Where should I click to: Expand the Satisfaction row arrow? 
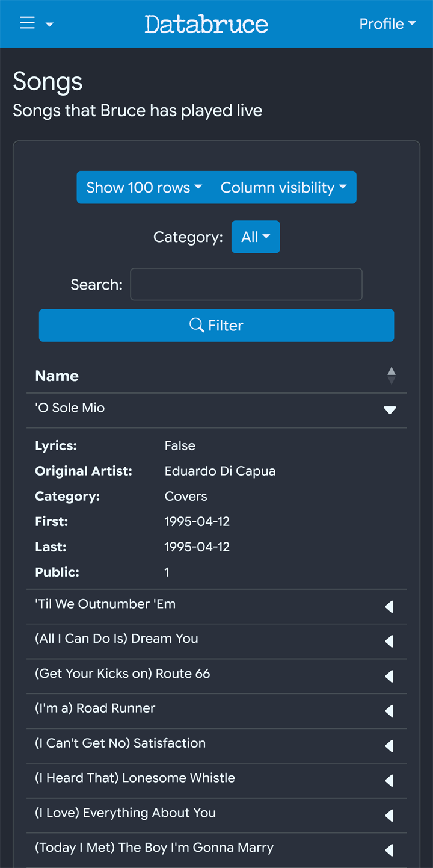pos(390,746)
